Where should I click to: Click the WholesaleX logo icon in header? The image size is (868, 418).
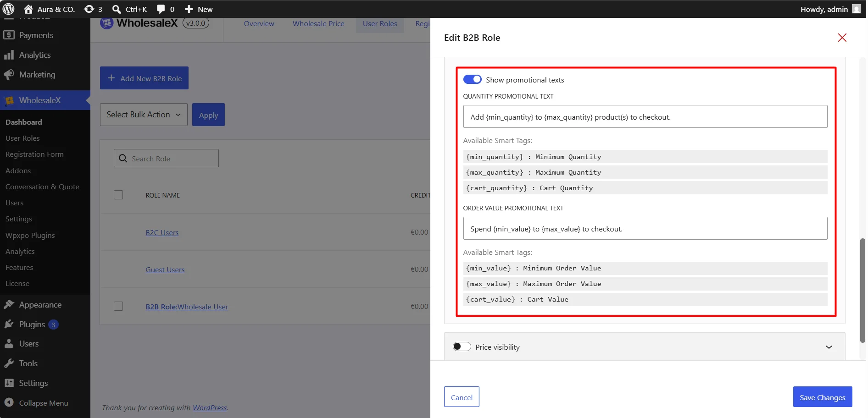point(106,23)
